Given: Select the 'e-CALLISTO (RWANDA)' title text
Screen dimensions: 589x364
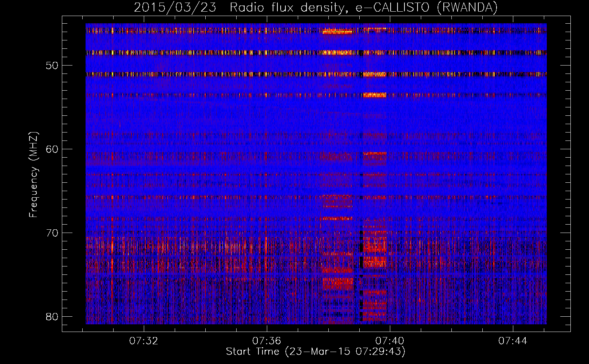Looking at the screenshot, I should click(427, 7).
